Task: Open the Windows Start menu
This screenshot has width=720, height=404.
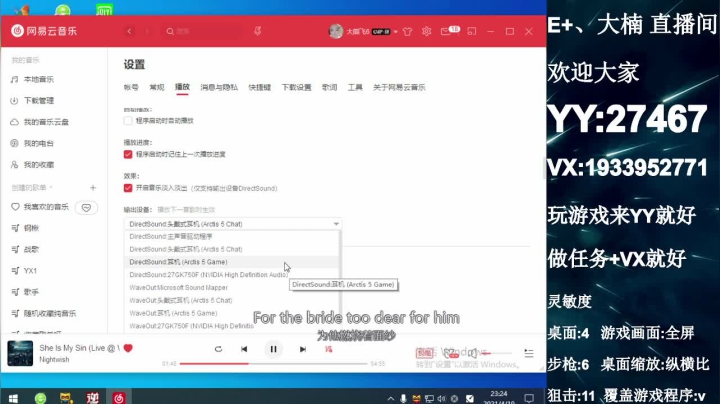Action: click(13, 398)
